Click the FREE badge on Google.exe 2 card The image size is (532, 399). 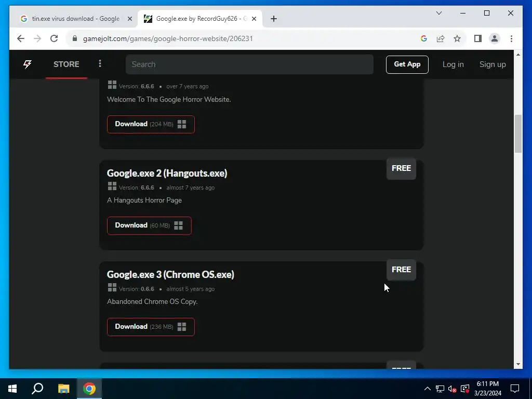(x=401, y=169)
